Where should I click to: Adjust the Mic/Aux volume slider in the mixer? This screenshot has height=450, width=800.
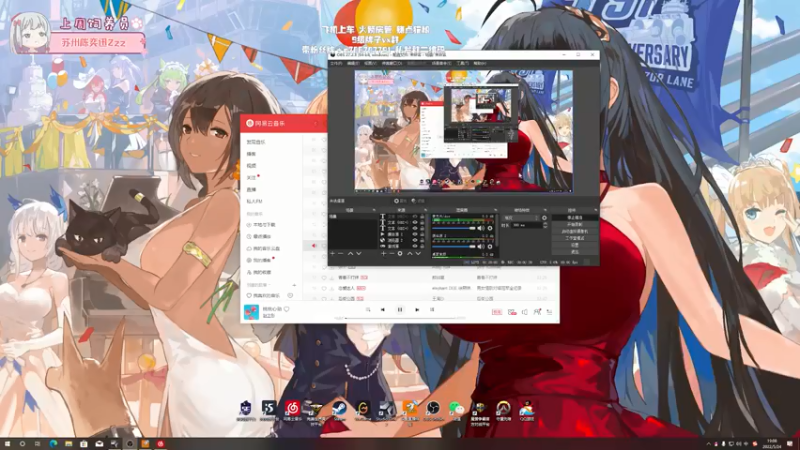click(453, 228)
